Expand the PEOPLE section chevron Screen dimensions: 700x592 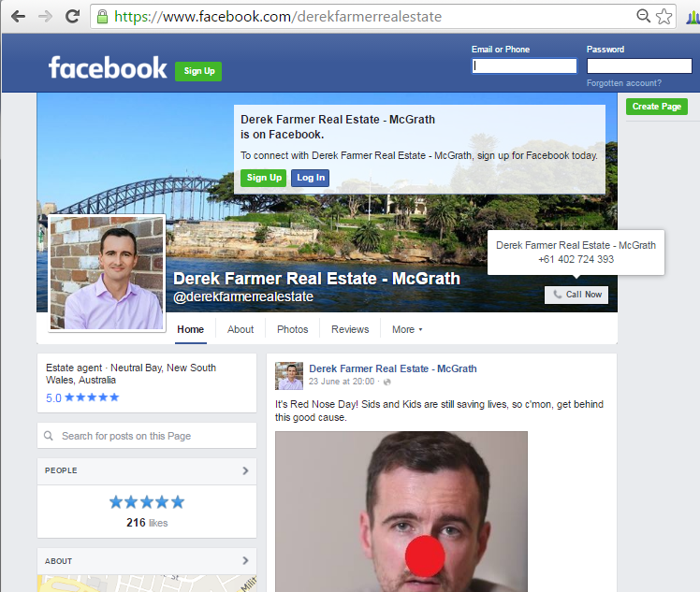(x=245, y=470)
